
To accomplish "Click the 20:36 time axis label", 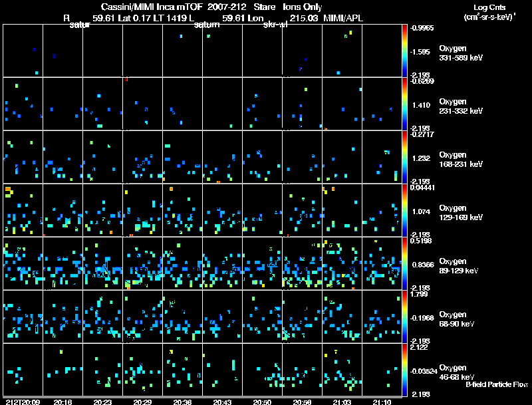I will pos(182,402).
